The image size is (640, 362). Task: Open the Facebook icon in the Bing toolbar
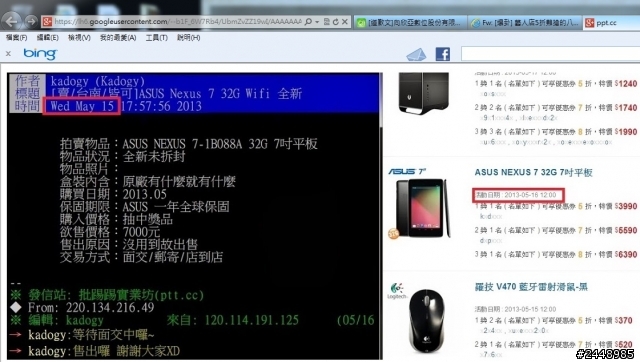pos(443,54)
